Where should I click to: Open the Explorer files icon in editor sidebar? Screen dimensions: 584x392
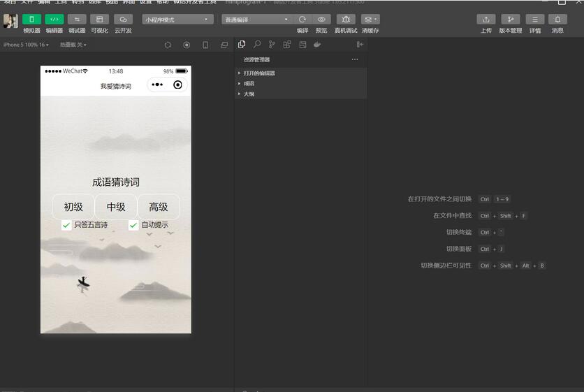click(242, 44)
